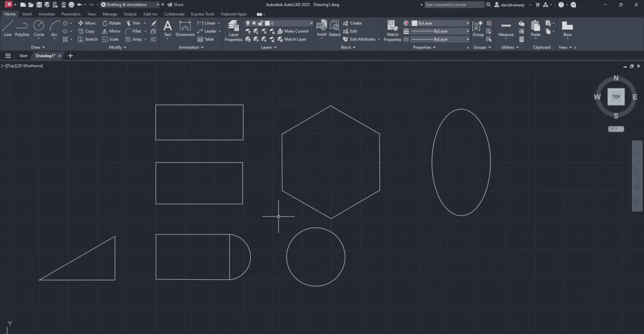This screenshot has width=644, height=334.
Task: Switch to the Annotate ribbon tab
Action: pos(47,14)
